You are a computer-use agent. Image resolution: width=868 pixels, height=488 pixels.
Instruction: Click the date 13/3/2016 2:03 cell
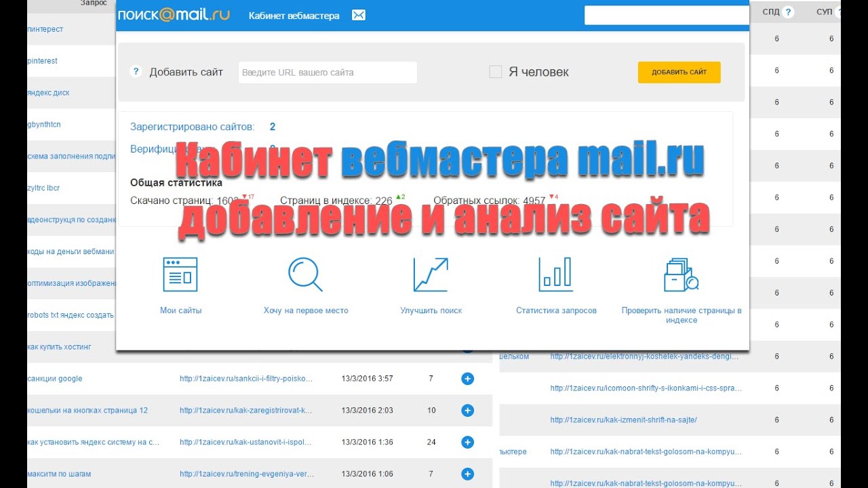click(367, 410)
